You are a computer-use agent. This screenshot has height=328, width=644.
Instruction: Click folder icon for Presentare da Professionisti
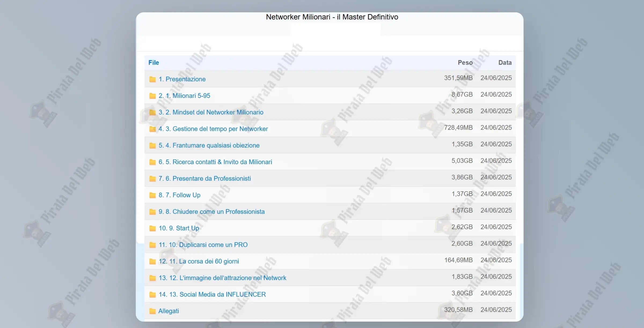[152, 179]
